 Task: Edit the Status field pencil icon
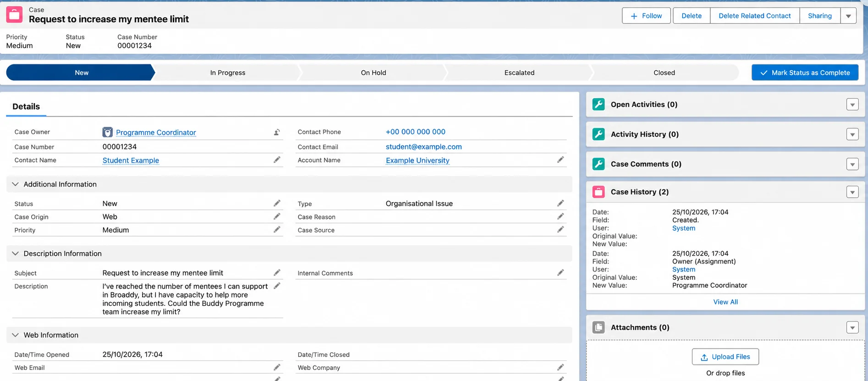click(x=277, y=203)
